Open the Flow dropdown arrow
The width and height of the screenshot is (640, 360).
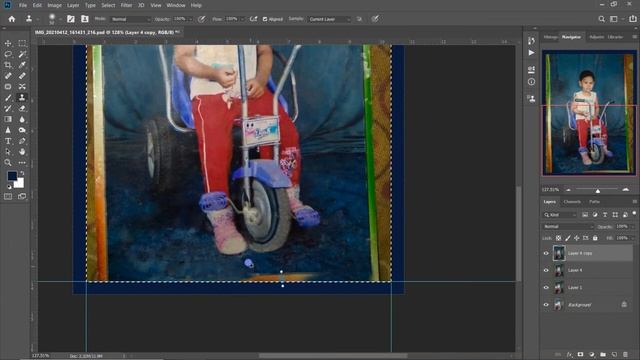(x=242, y=19)
